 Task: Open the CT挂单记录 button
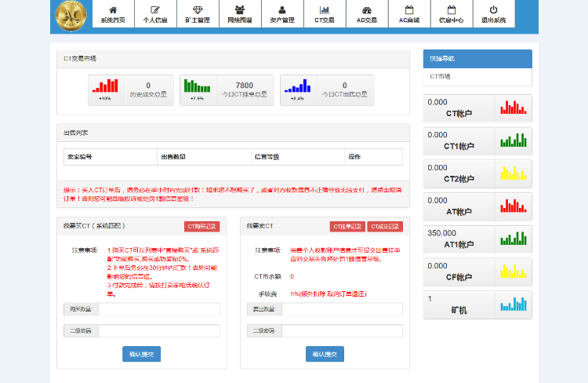coord(347,226)
